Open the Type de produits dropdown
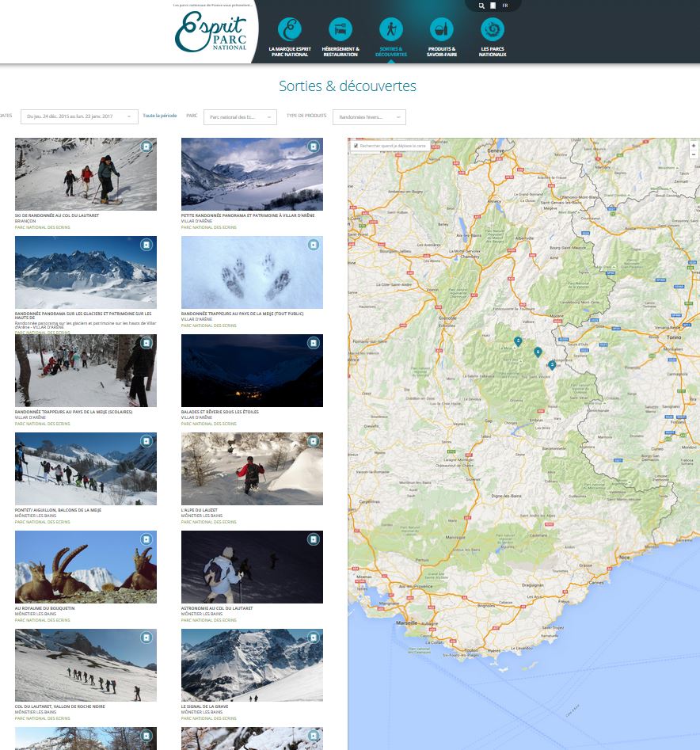Image resolution: width=700 pixels, height=750 pixels. click(369, 116)
